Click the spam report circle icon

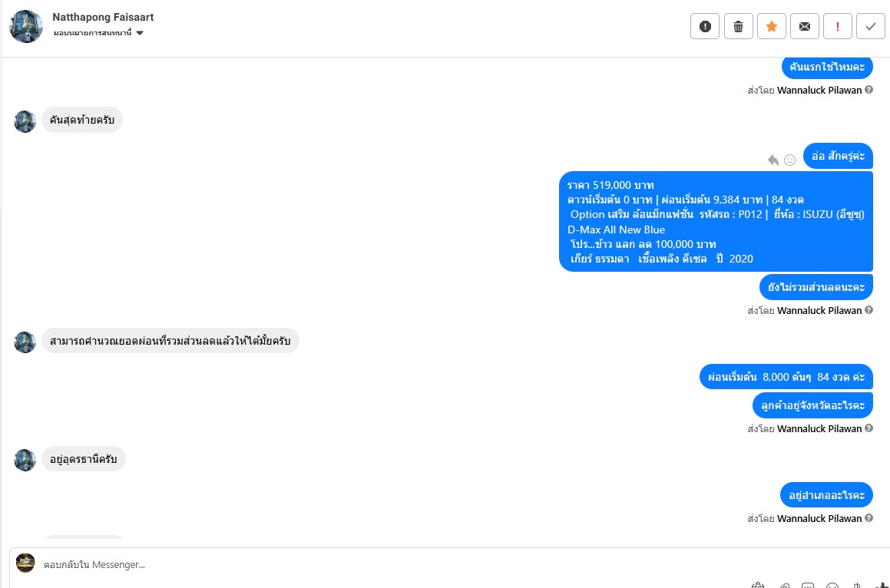(705, 26)
